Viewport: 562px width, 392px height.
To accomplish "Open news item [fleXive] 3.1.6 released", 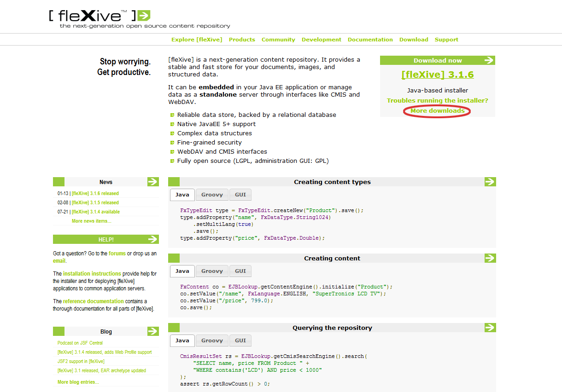I will coord(95,194).
